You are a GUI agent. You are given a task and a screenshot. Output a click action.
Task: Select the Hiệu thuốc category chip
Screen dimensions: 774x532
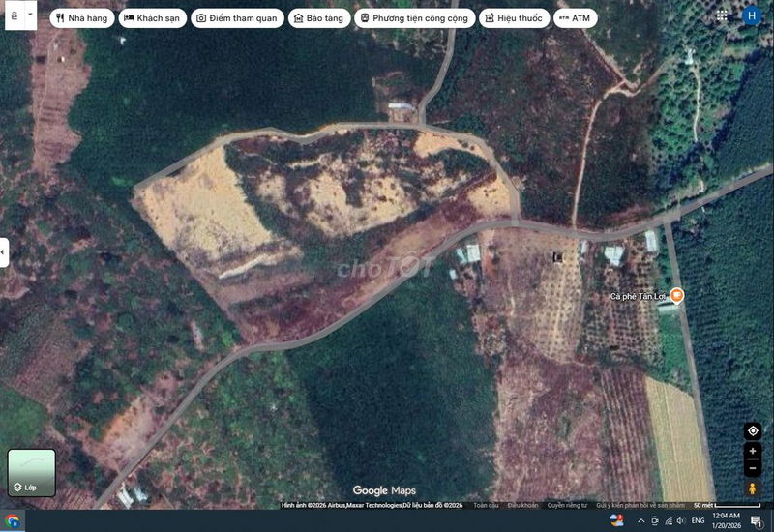click(x=513, y=18)
